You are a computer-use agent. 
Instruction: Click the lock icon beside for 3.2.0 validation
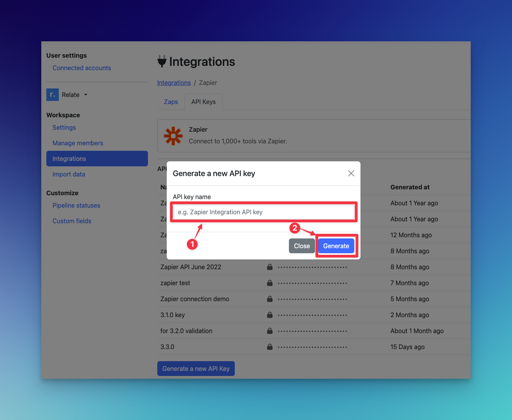(270, 331)
